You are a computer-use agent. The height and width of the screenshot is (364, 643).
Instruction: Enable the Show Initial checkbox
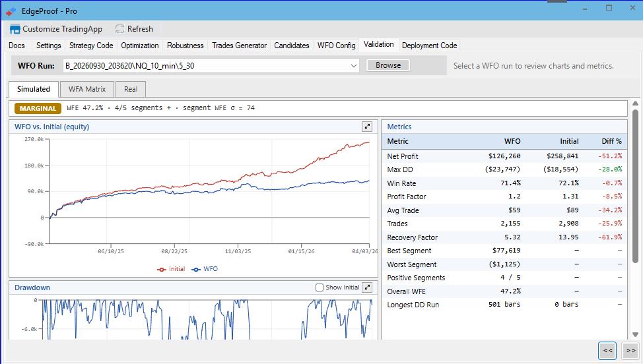pyautogui.click(x=320, y=288)
